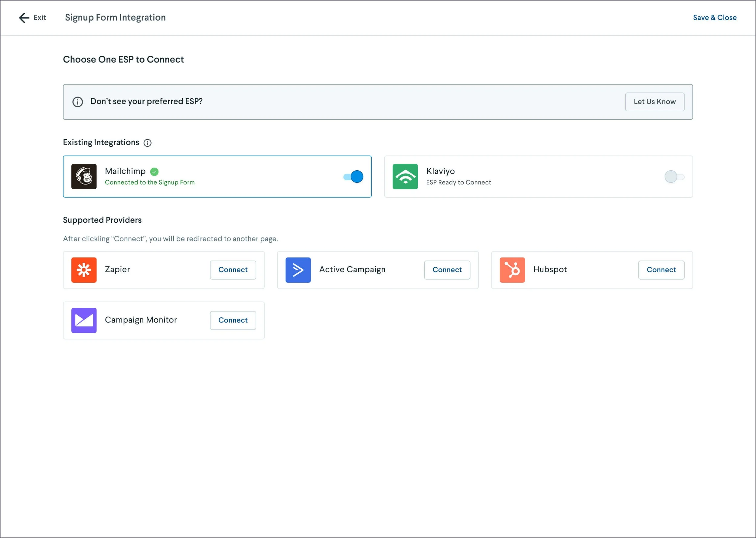Click info icon beside Existing Integrations

pyautogui.click(x=147, y=143)
